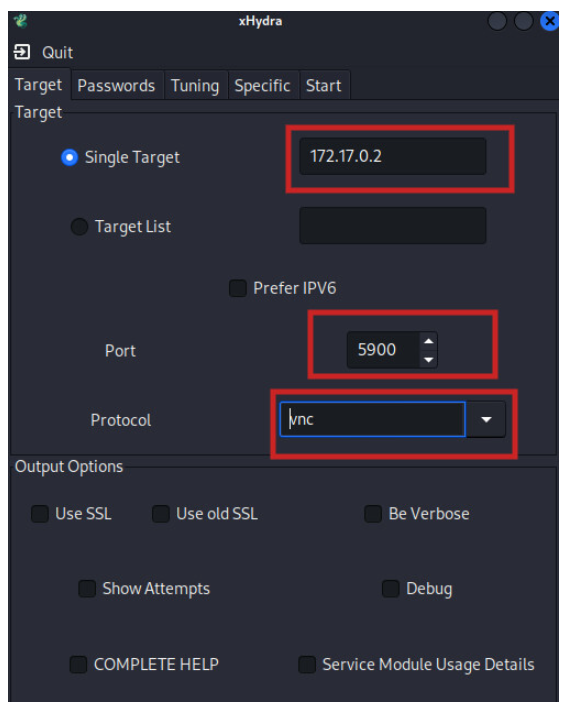Enable the Prefer IPV6 checkbox
This screenshot has height=707, width=572.
pos(238,288)
